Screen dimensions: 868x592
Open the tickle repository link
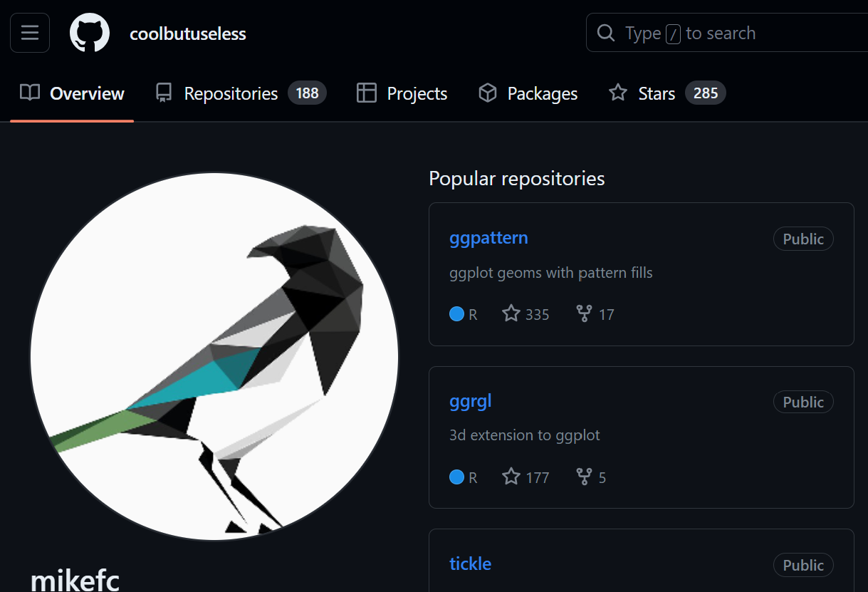tap(471, 564)
